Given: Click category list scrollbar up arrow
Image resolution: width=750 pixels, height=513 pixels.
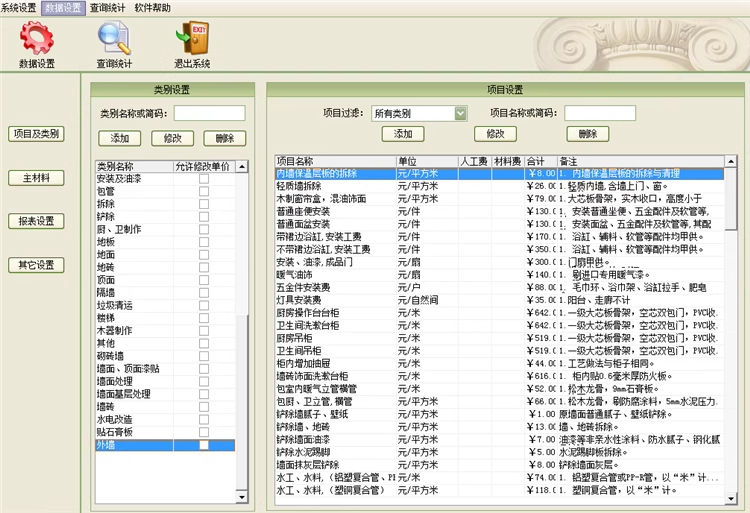Looking at the screenshot, I should click(x=242, y=167).
